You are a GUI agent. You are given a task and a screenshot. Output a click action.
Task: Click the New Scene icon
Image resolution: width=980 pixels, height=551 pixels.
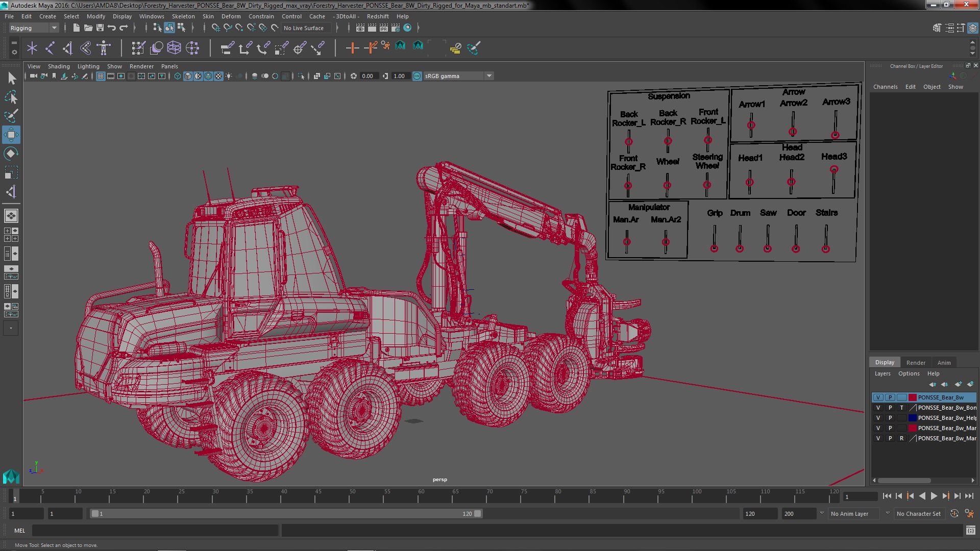(77, 28)
